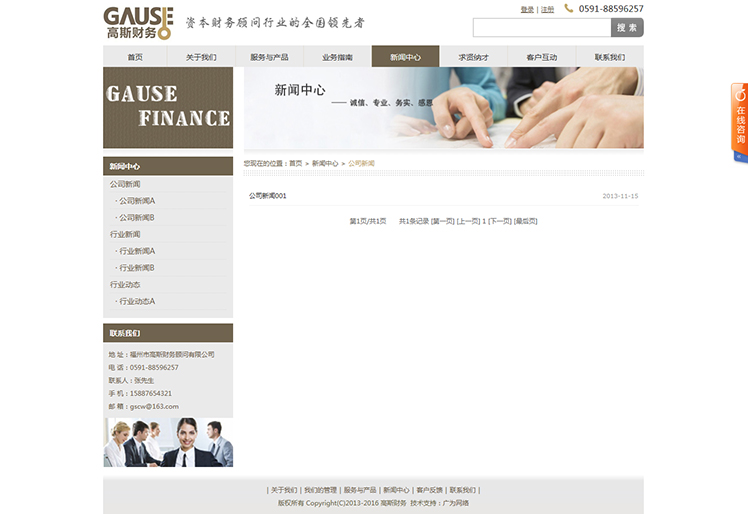Select 公司新闻A in the sidebar
Viewport: 748px width, 514px height.
(137, 201)
